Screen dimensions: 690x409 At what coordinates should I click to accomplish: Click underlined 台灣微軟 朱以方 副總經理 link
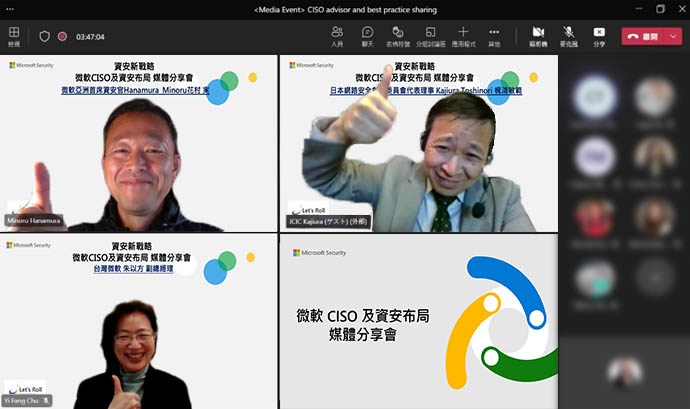tap(133, 269)
